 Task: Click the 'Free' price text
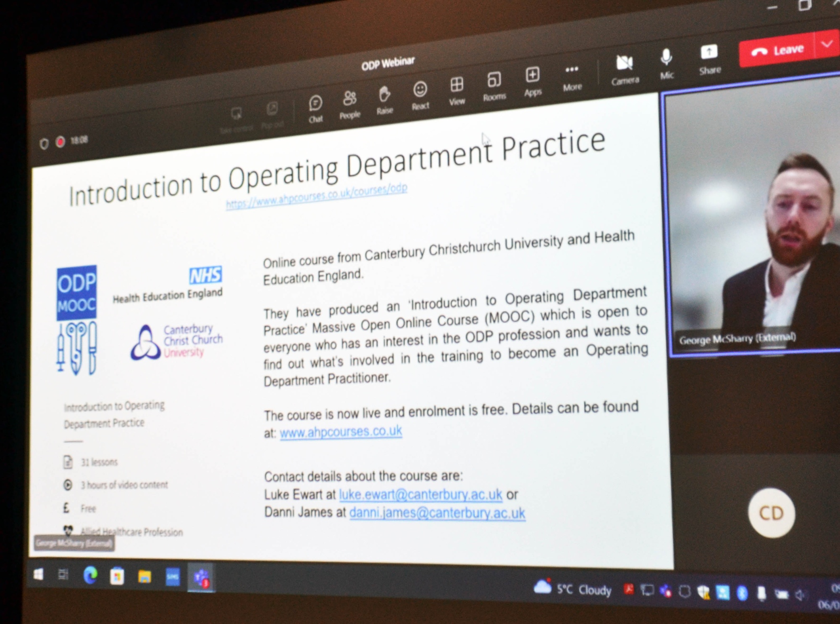point(88,509)
